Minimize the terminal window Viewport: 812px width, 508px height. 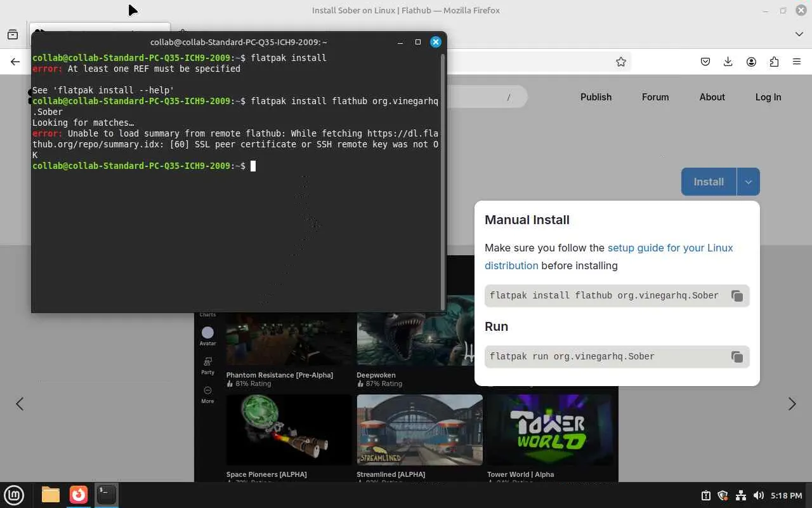click(x=400, y=43)
